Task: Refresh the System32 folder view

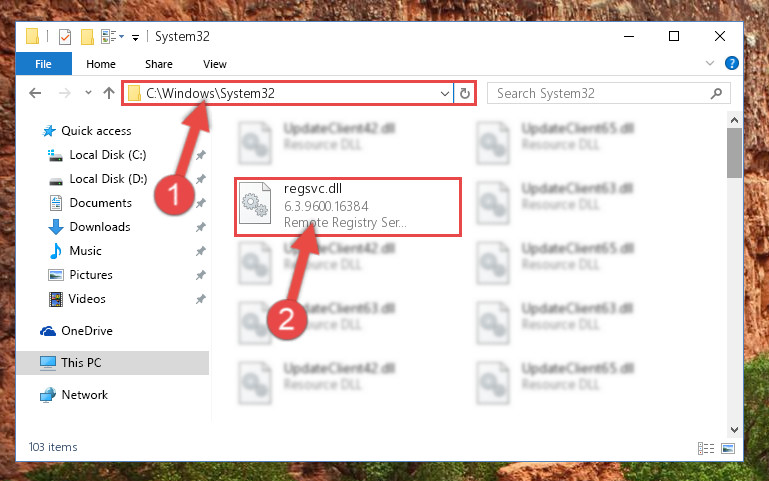Action: (x=464, y=93)
